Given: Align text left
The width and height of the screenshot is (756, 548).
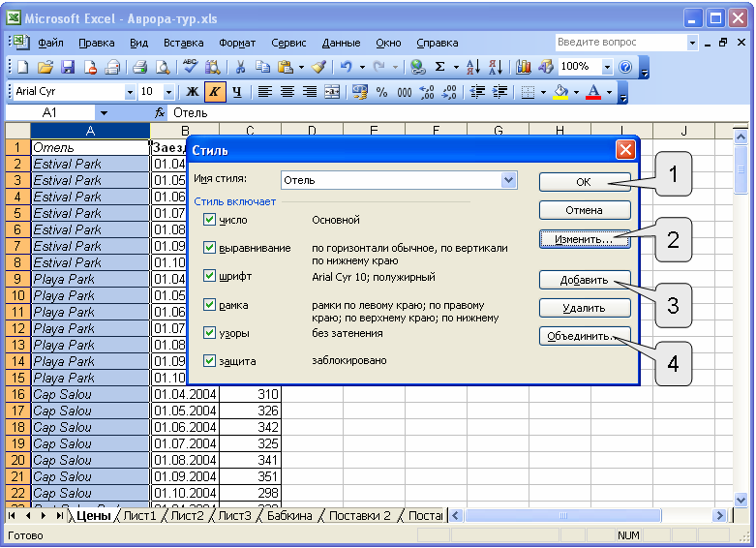Looking at the screenshot, I should [x=264, y=92].
